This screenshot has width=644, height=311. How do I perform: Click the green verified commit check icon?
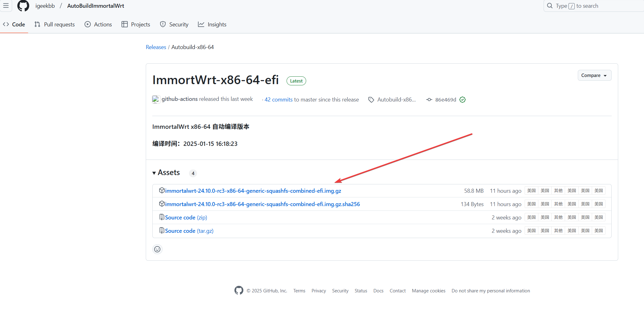(x=462, y=100)
